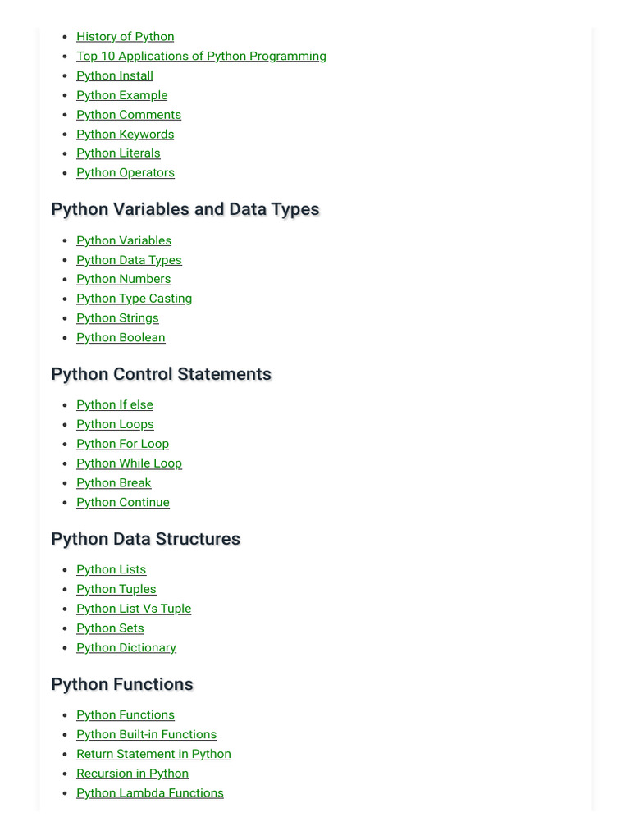Open the Python Dictionary link

(x=126, y=648)
